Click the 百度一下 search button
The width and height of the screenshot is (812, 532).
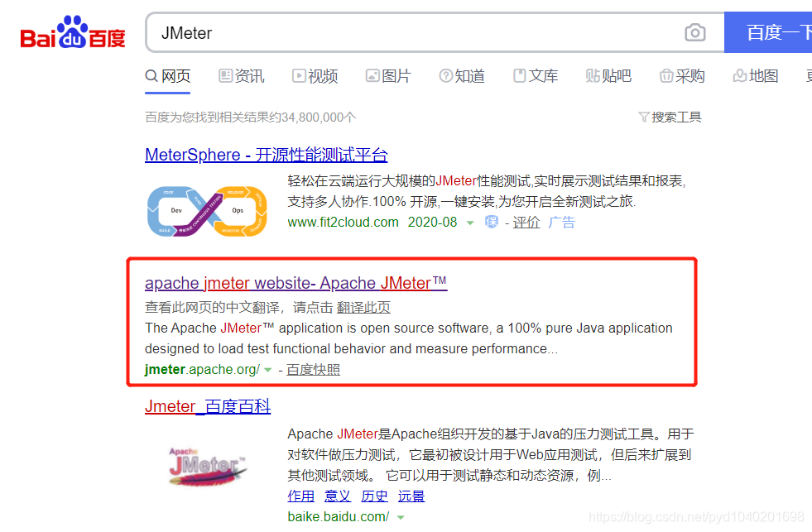click(x=768, y=32)
